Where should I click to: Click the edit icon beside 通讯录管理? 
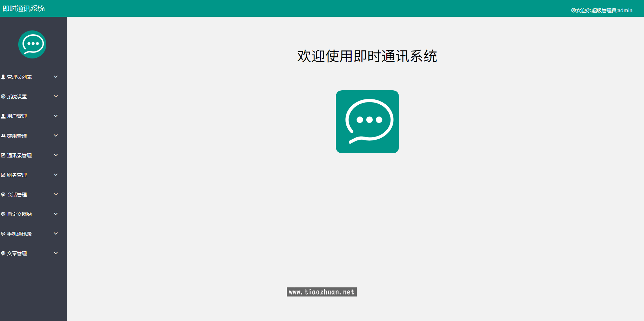tap(3, 155)
